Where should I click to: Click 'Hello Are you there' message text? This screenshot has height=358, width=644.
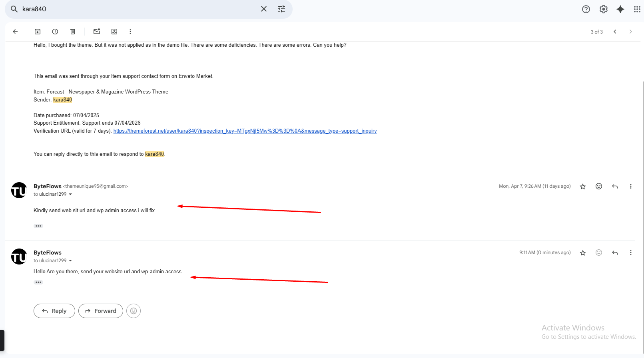coord(108,271)
